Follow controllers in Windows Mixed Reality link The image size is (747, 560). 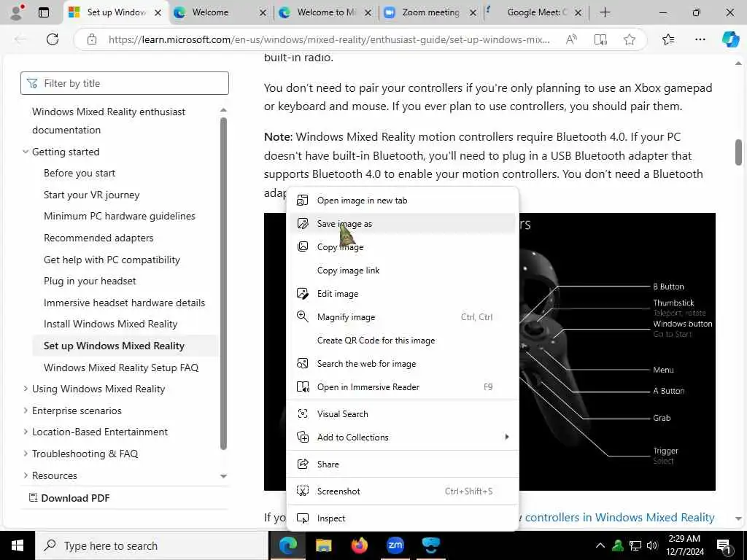[x=620, y=518]
